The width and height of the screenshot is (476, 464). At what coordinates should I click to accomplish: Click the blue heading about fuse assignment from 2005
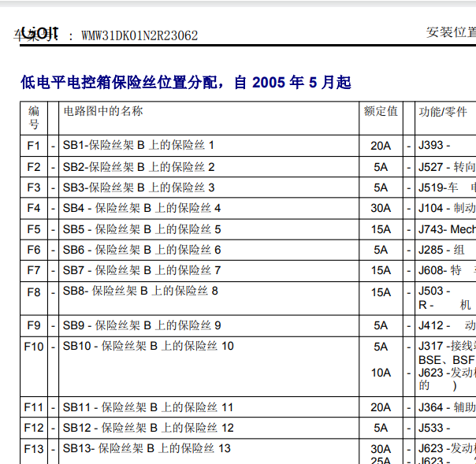[186, 83]
